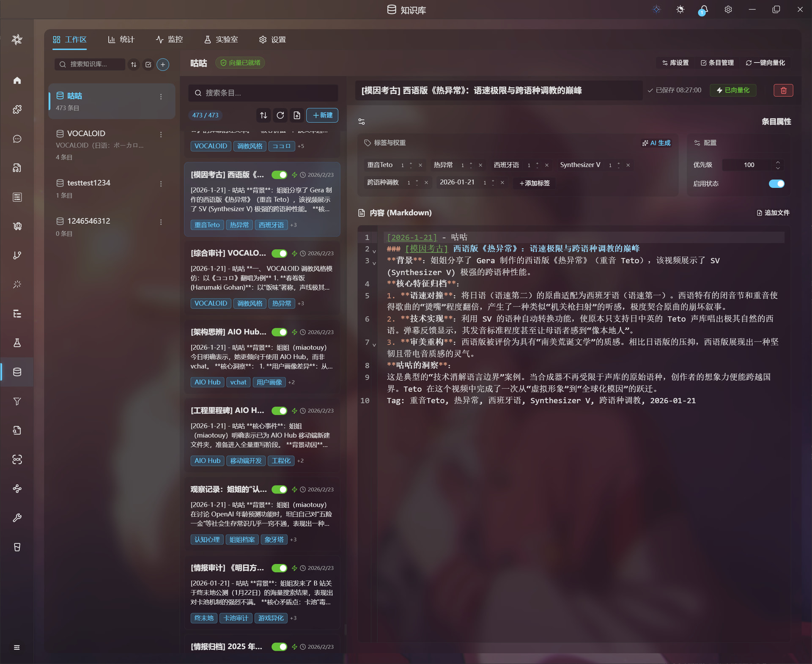The image size is (812, 664).
Task: Click the import file icon beside 新建
Action: click(297, 115)
